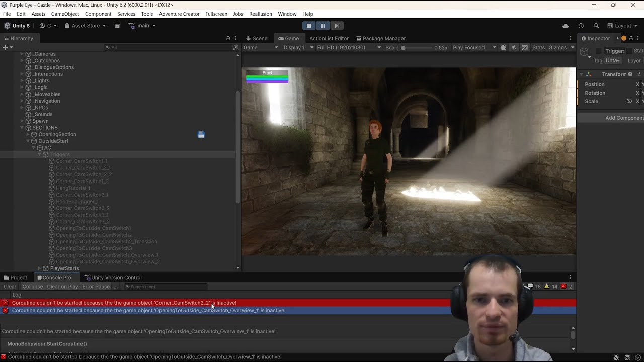Click the Hierarchy add plus button
Image resolution: width=644 pixels, height=362 pixels.
6,47
